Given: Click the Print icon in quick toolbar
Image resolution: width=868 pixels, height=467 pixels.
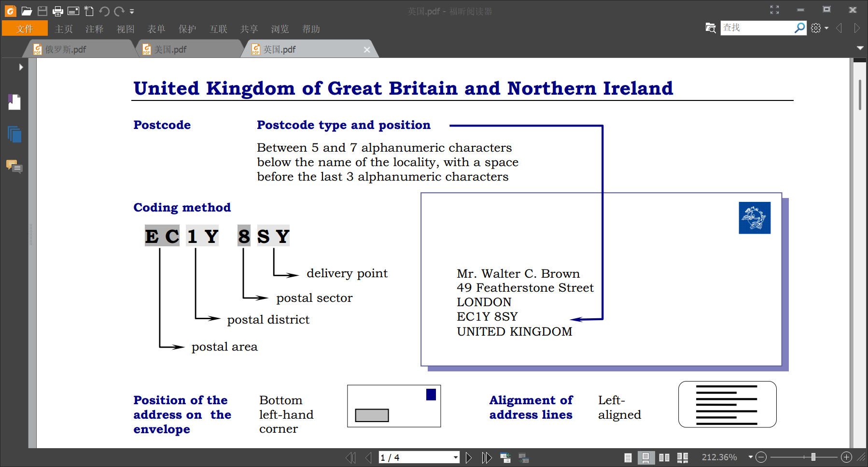Looking at the screenshot, I should (58, 11).
